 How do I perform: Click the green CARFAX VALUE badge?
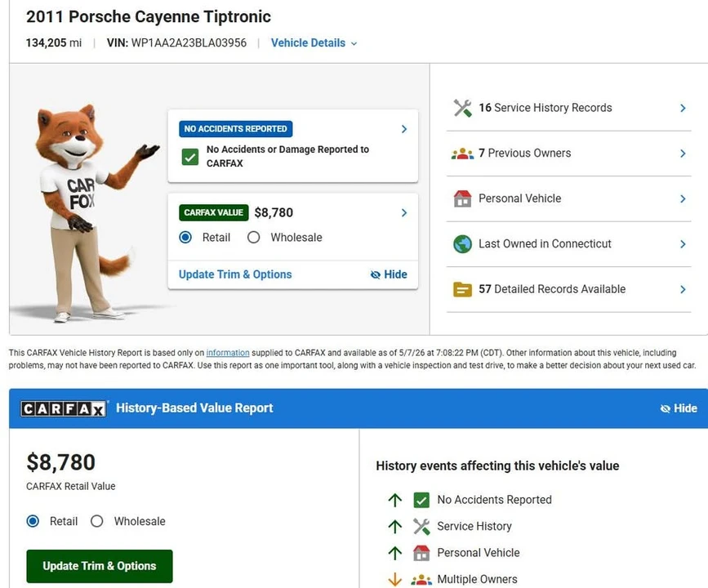pyautogui.click(x=214, y=212)
